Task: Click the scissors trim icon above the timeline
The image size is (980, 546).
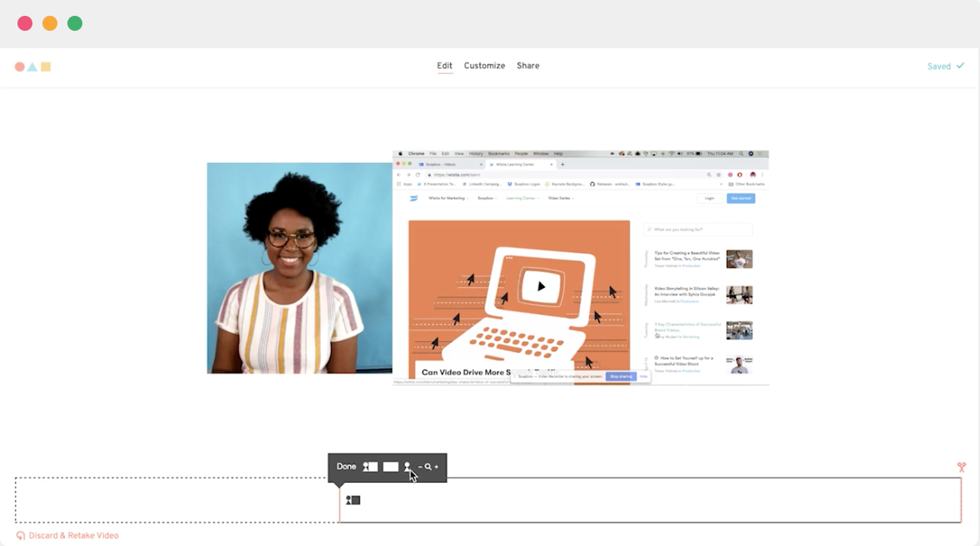Action: tap(962, 467)
